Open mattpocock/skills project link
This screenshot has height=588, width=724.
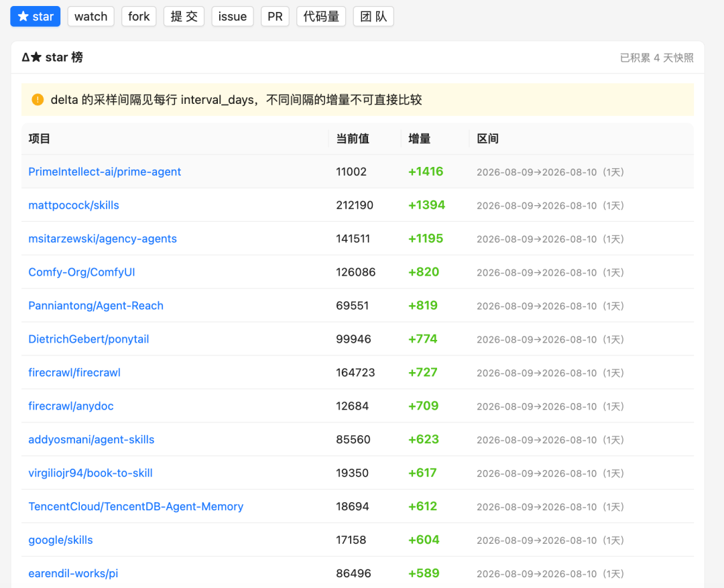point(74,205)
